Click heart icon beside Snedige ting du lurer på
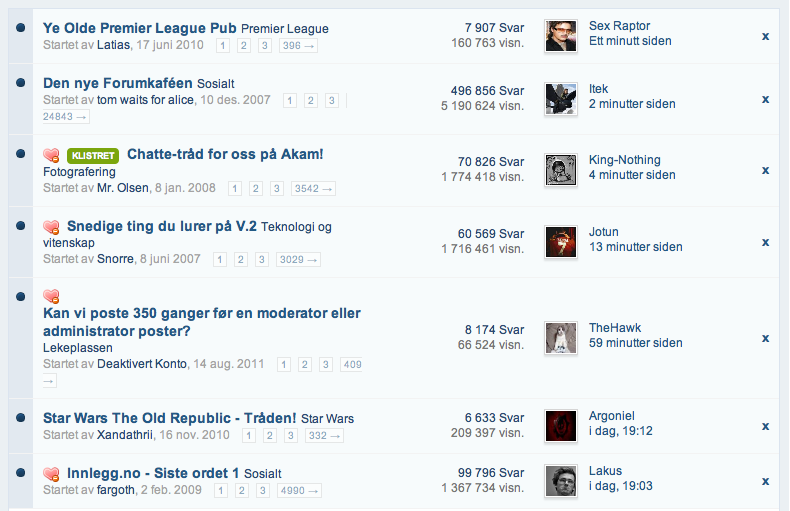 click(51, 227)
